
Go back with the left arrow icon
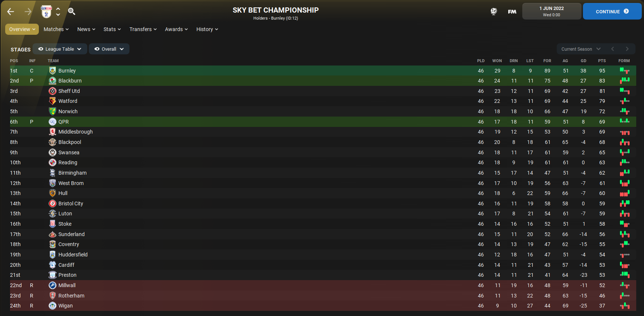click(11, 11)
